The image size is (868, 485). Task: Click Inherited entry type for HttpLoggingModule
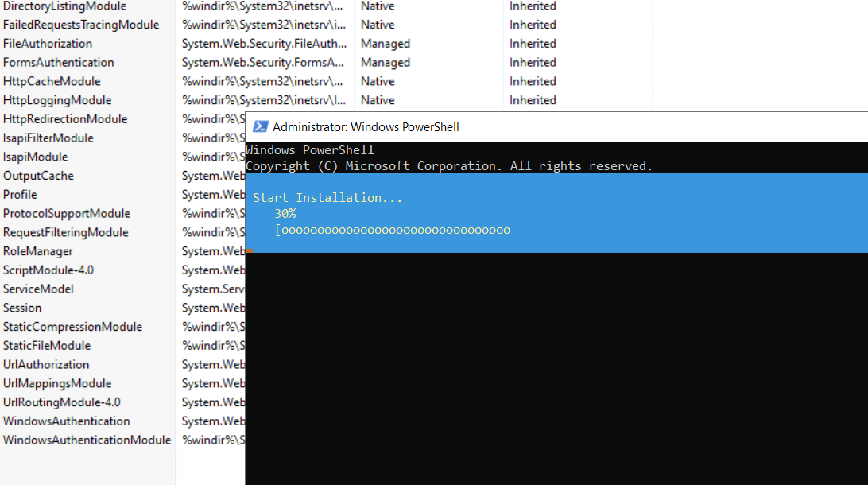533,100
